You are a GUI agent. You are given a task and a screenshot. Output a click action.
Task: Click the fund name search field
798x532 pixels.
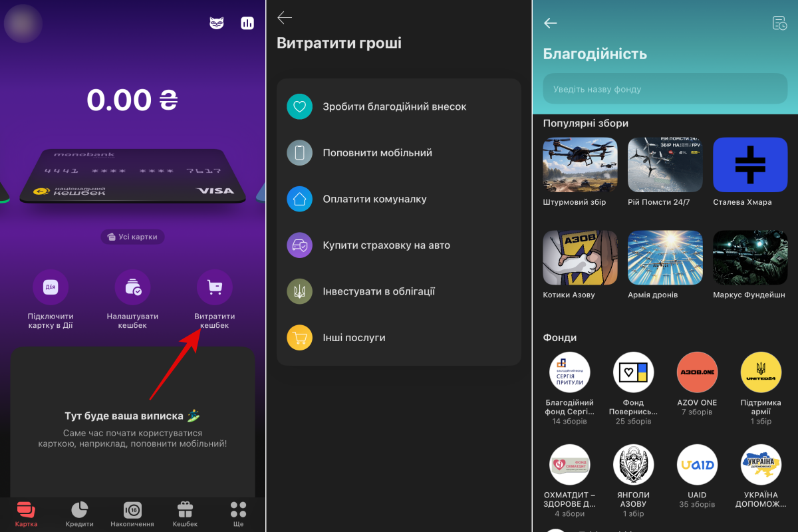coord(665,89)
